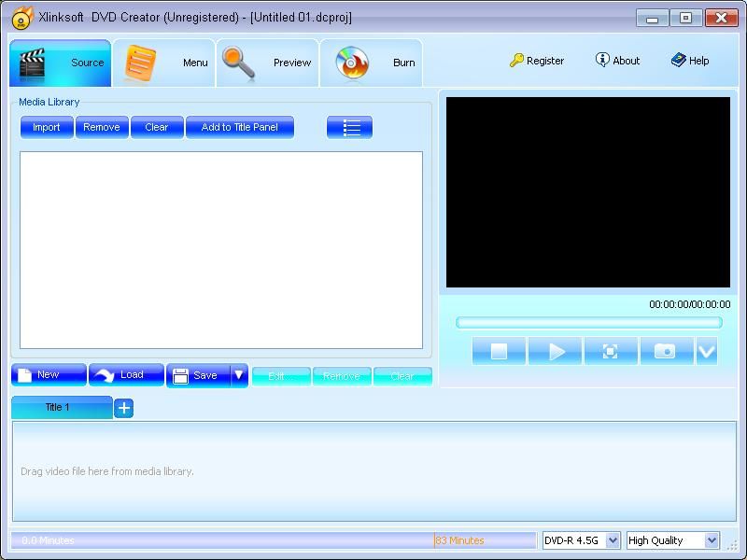Click the title panel drop area
747x560 pixels.
[x=374, y=471]
